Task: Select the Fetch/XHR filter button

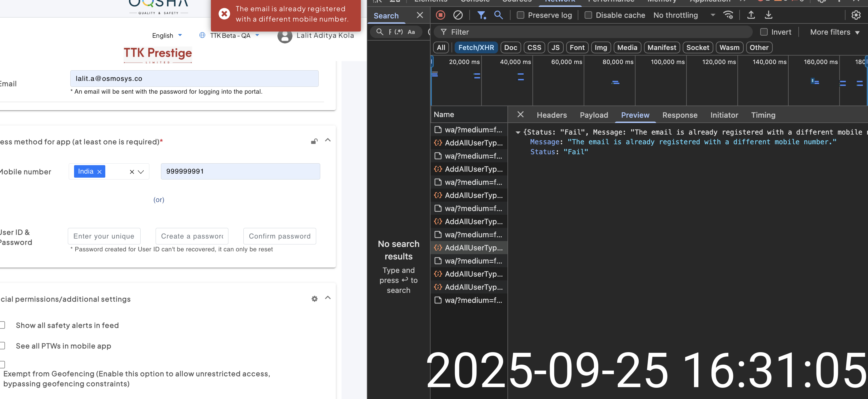Action: 476,47
